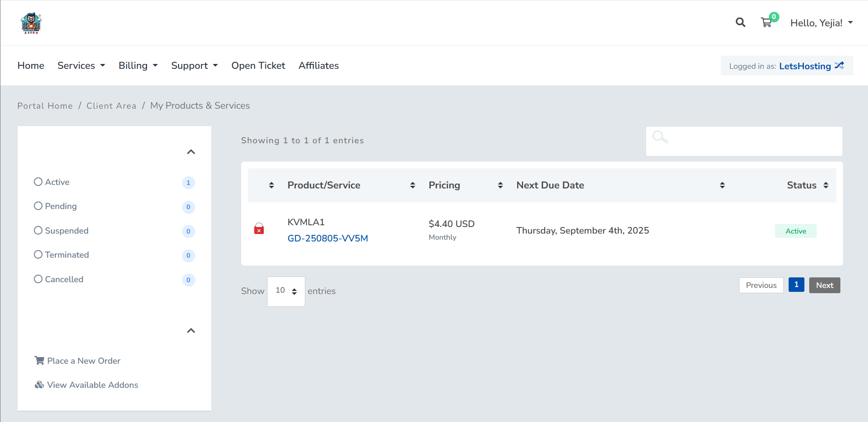This screenshot has height=422, width=868.
Task: Click the KVMLA1 product name
Action: point(306,222)
